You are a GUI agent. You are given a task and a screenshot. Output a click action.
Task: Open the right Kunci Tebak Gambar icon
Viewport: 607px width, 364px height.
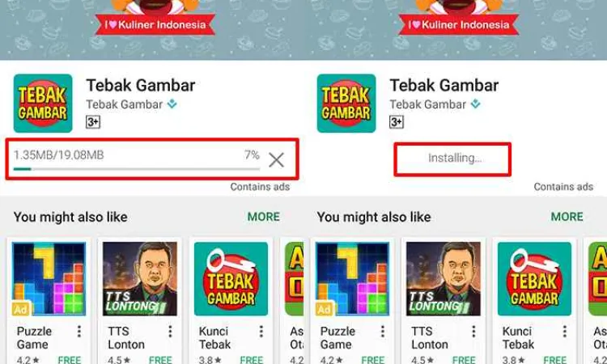pos(534,279)
